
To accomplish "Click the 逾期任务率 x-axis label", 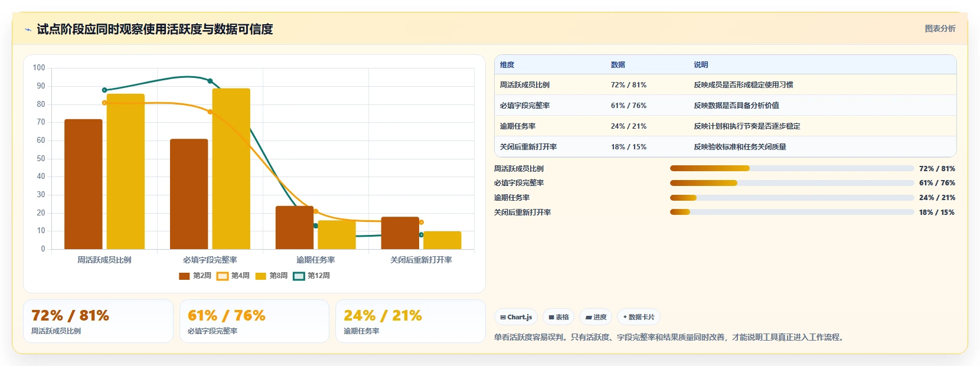I will click(316, 260).
